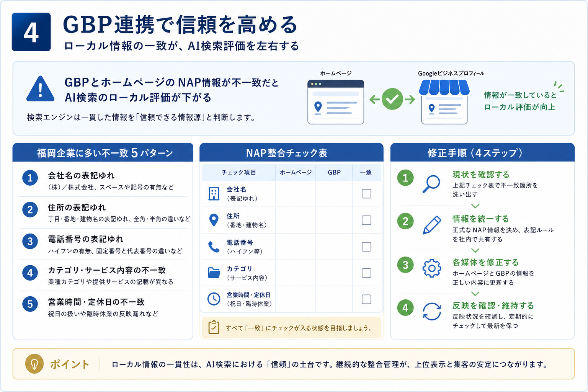Click the 情報を統一する step title
588x392 pixels.
click(x=480, y=219)
